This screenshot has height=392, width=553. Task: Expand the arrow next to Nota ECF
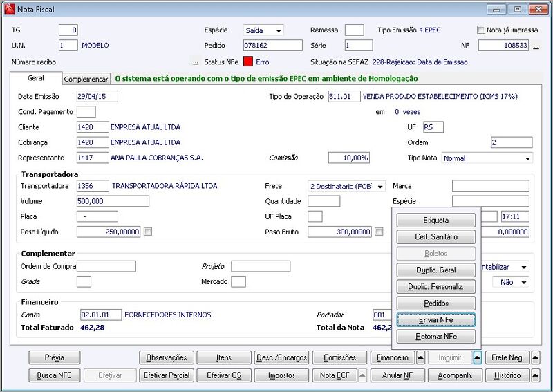362,375
